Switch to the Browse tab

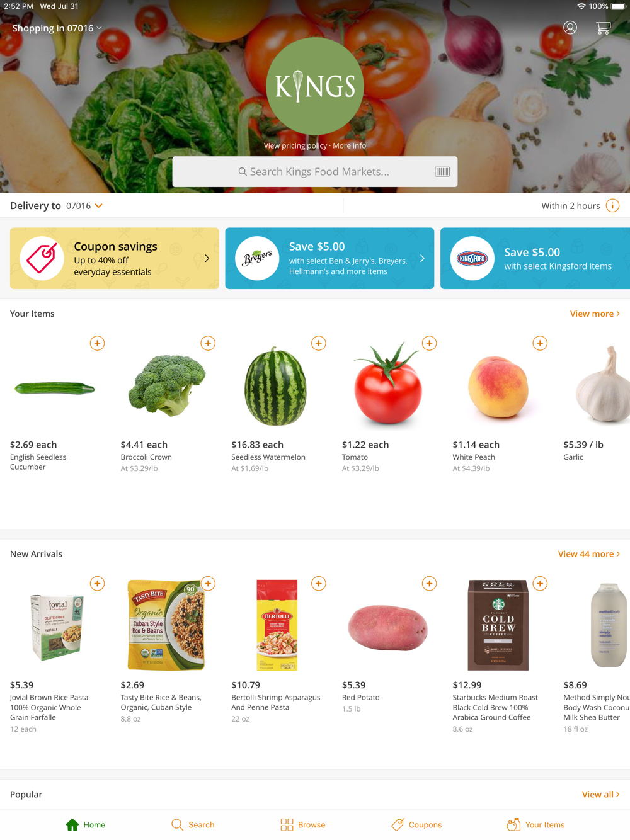coord(303,824)
